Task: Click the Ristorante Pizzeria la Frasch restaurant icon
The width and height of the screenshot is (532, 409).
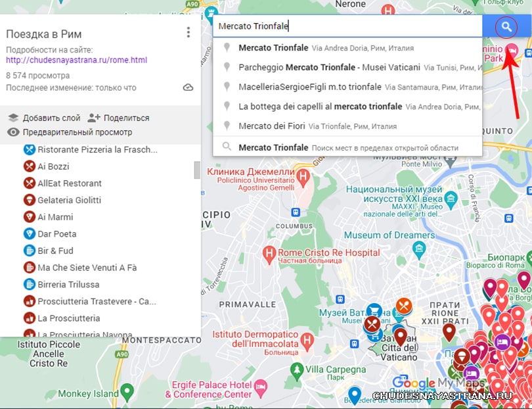Action: tap(30, 149)
